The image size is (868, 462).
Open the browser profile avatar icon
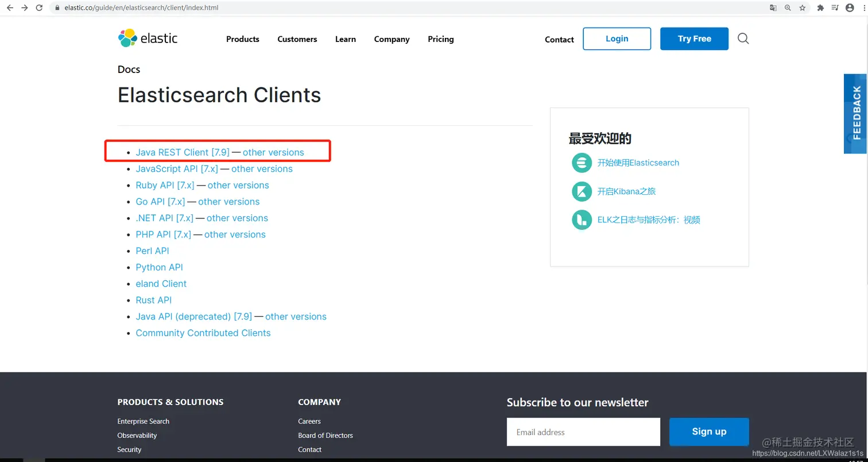[850, 8]
